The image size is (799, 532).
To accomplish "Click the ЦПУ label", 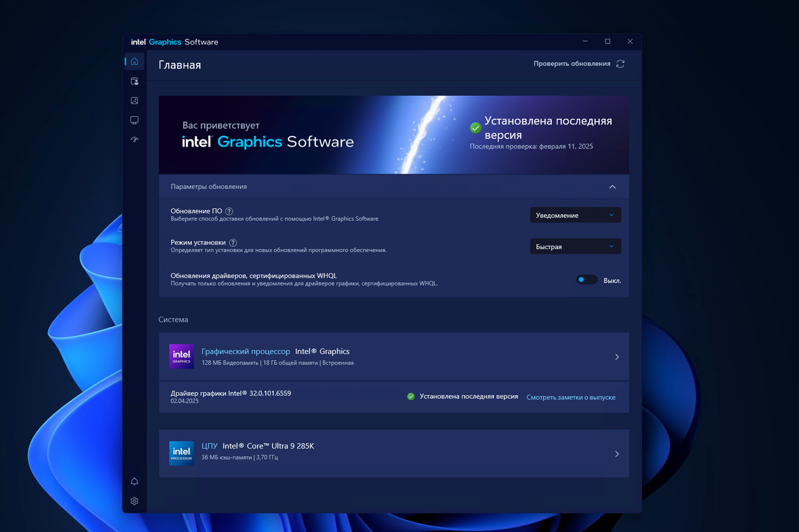I will [209, 446].
